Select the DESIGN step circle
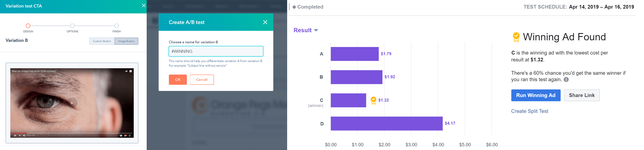The image size is (644, 150). (28, 25)
